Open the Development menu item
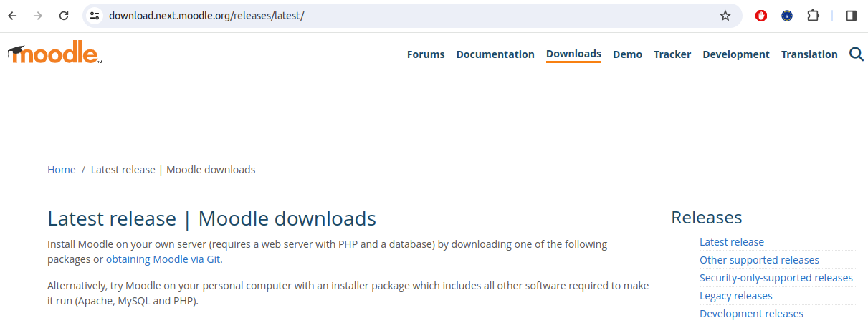868x323 pixels. tap(736, 54)
